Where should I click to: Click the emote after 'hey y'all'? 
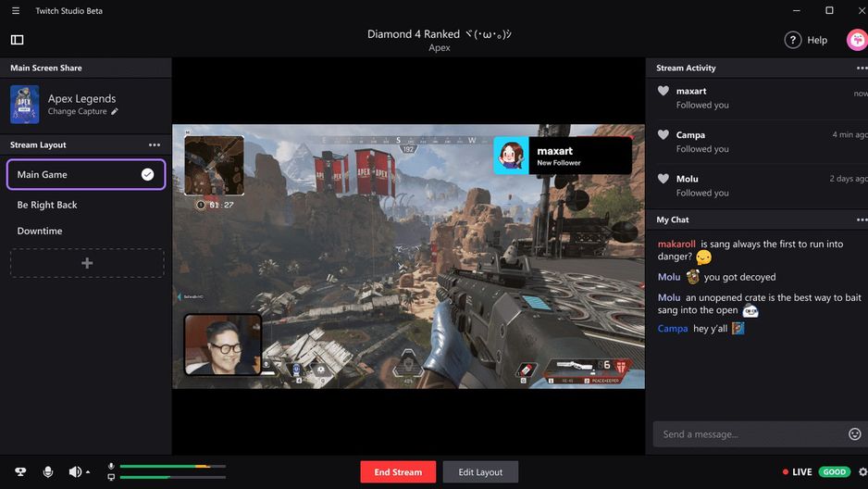pyautogui.click(x=738, y=329)
